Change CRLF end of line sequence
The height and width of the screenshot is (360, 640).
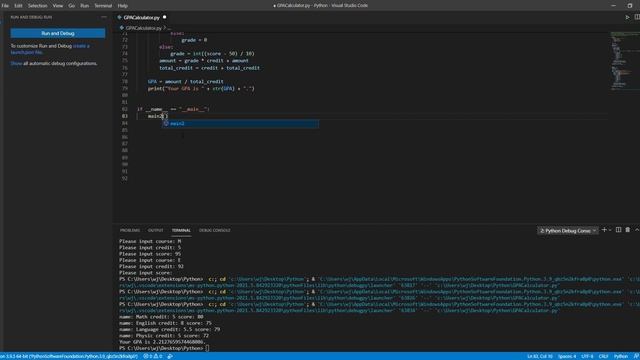tap(603, 356)
